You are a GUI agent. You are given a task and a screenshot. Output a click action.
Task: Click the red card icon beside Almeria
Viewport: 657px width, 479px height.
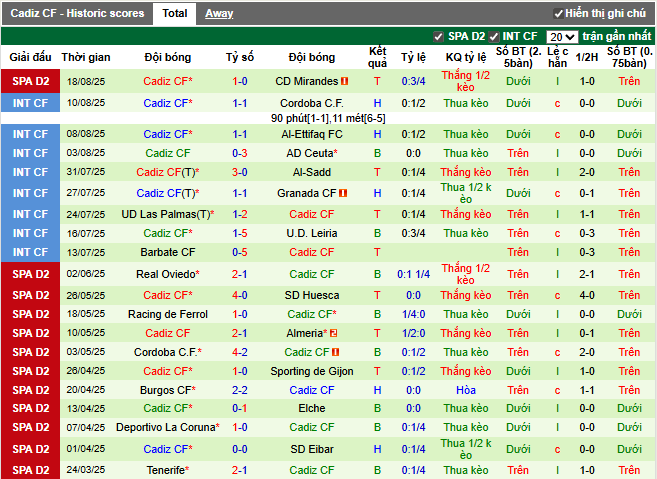(x=334, y=333)
